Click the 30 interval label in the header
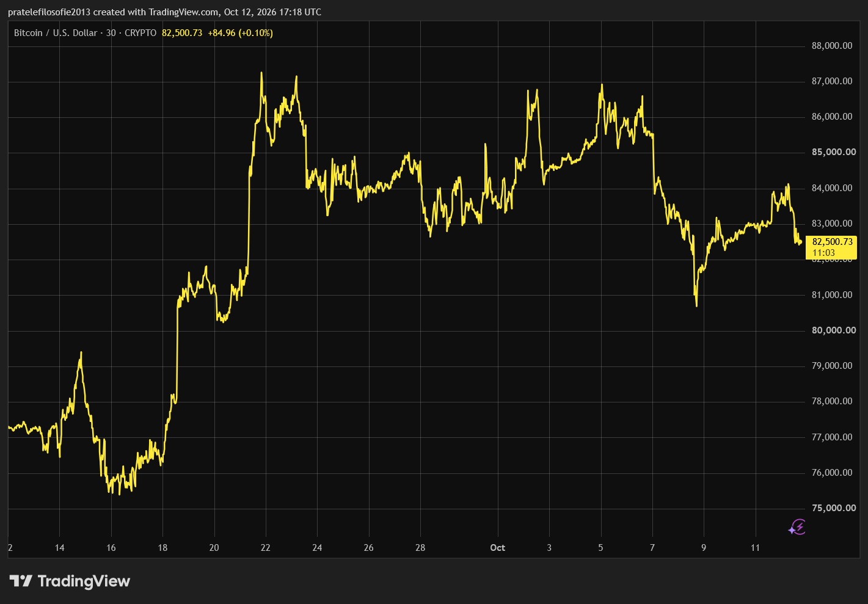 111,33
